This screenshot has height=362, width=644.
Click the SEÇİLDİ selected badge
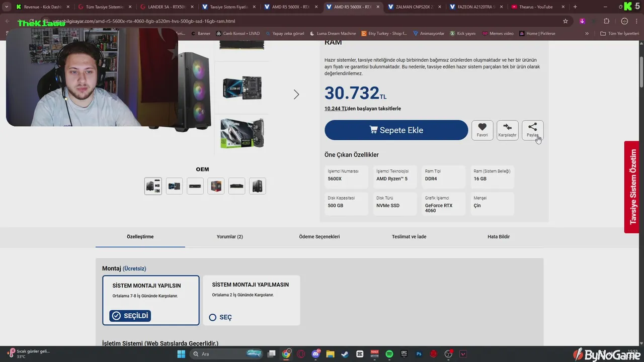(130, 316)
